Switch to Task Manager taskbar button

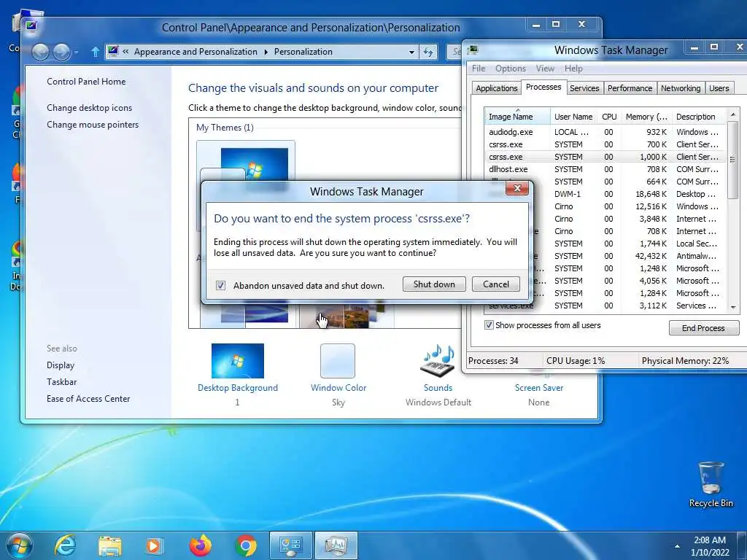pyautogui.click(x=336, y=545)
